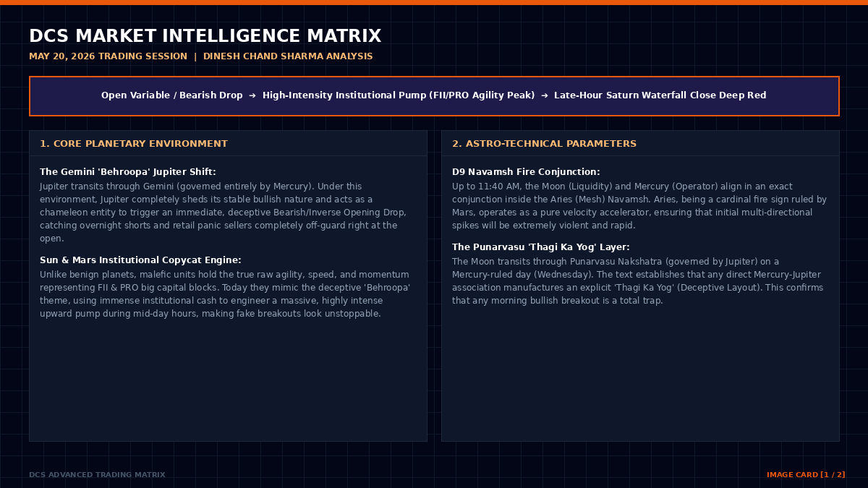Click the Open Variable / Bearish Drop phrase
This screenshot has height=488, width=868.
[172, 95]
